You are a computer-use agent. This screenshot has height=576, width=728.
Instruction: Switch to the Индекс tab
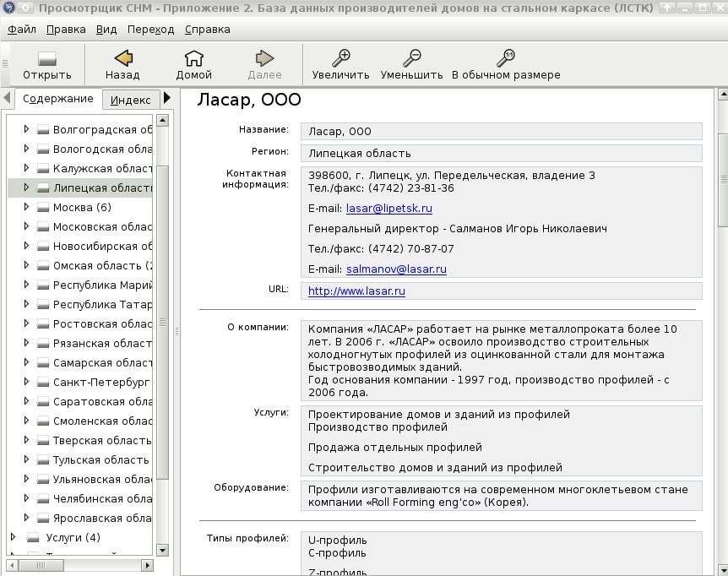click(130, 100)
